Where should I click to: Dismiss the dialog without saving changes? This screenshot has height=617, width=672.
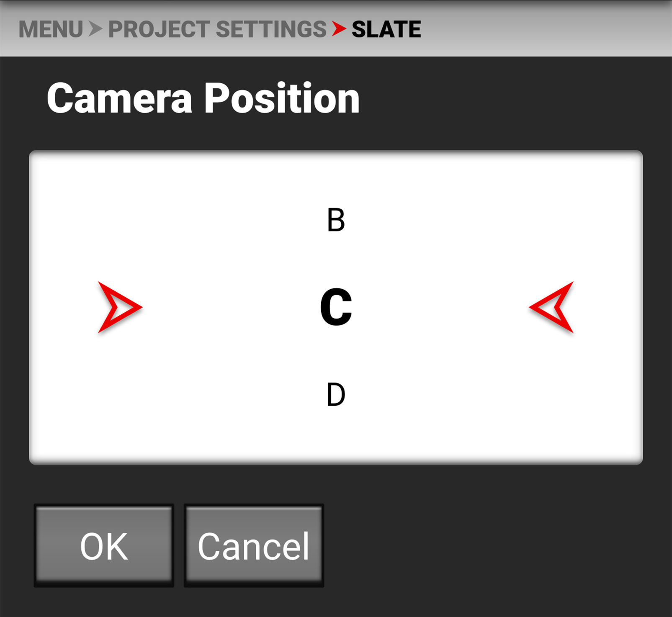254,545
